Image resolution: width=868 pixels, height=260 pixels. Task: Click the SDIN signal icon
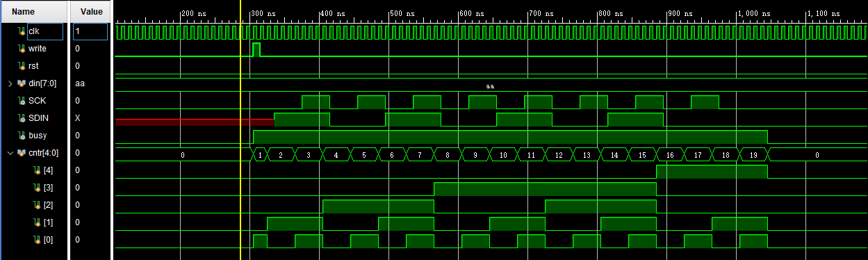tap(22, 118)
